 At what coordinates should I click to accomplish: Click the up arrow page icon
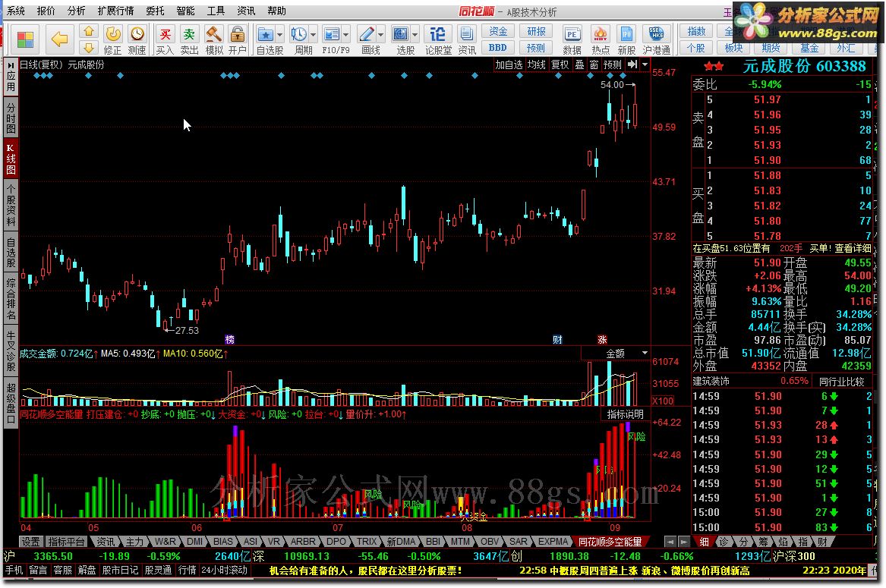89,32
